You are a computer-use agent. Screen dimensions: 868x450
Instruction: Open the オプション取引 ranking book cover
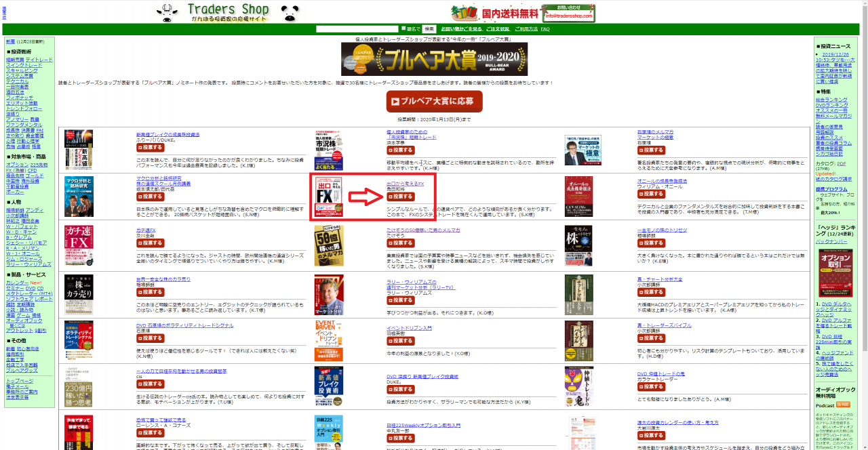835,274
